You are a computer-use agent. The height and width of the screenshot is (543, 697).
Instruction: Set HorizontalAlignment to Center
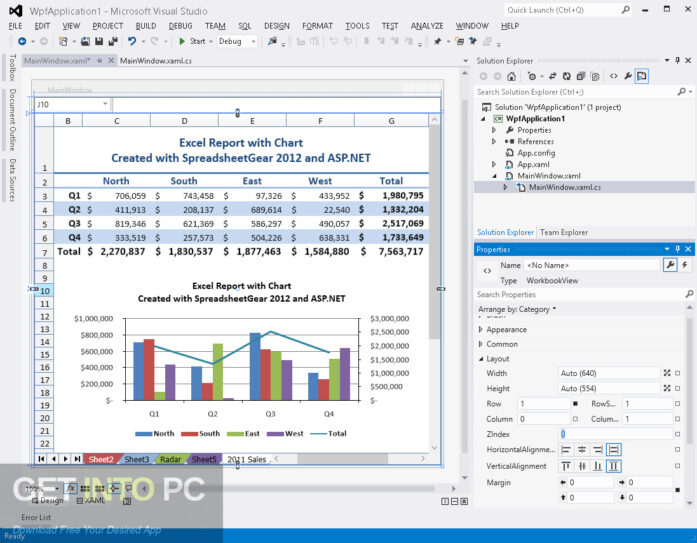click(582, 450)
